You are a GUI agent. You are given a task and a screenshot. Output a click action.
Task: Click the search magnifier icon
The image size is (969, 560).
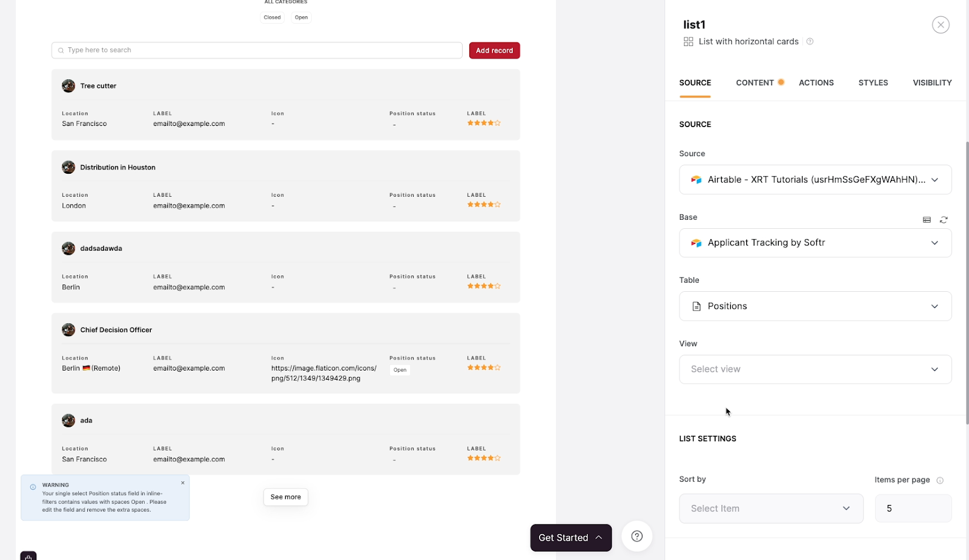tap(61, 50)
